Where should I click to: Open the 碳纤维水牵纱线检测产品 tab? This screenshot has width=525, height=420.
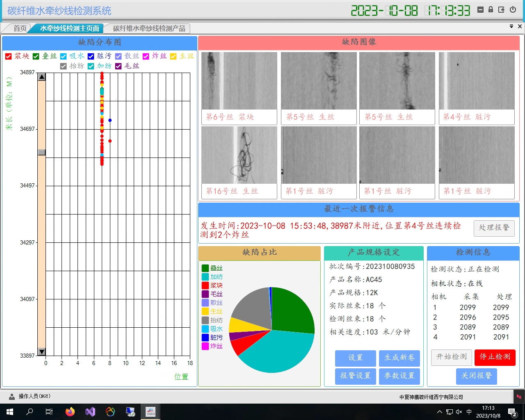pos(149,28)
